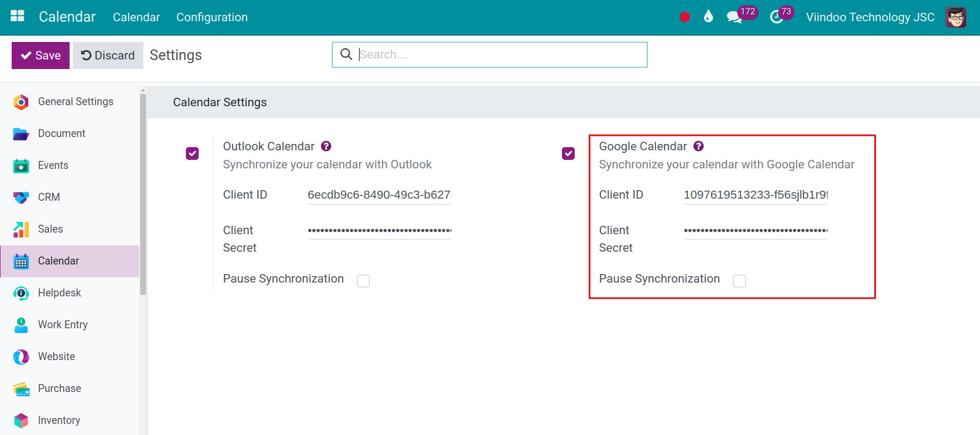The image size is (980, 435).
Task: Click the Calendar icon in sidebar
Action: pyautogui.click(x=21, y=261)
